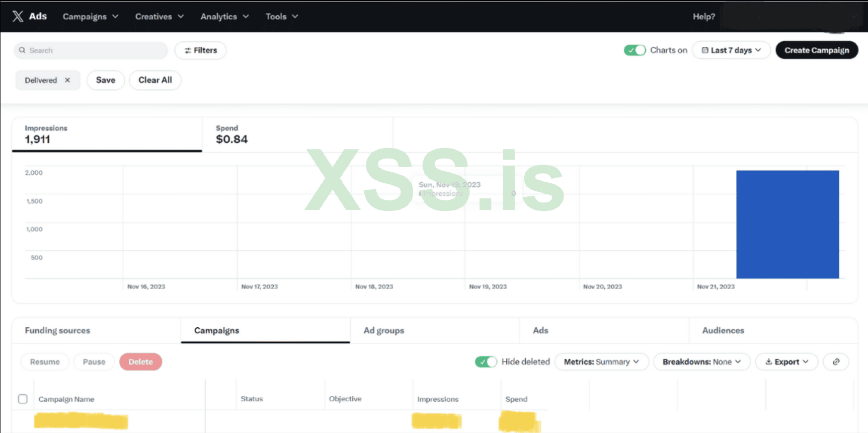Click the Nov 16, 2023 axis label
The height and width of the screenshot is (433, 868).
[146, 286]
